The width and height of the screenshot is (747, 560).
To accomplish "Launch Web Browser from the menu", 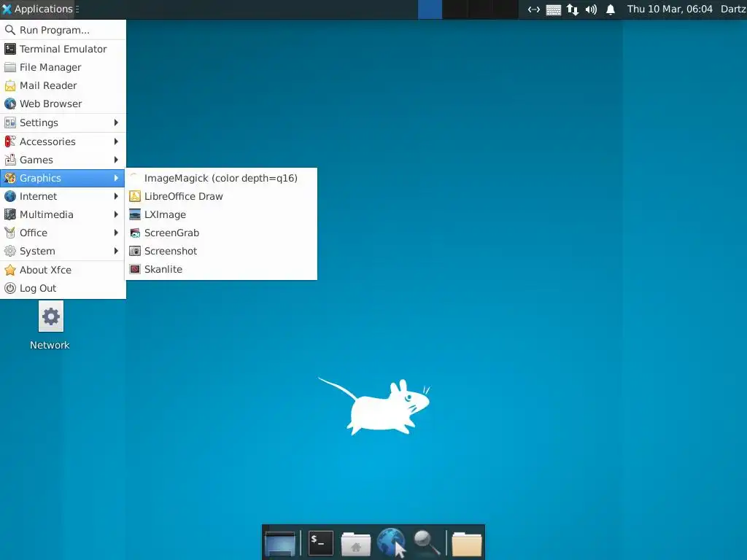I will tap(63, 104).
